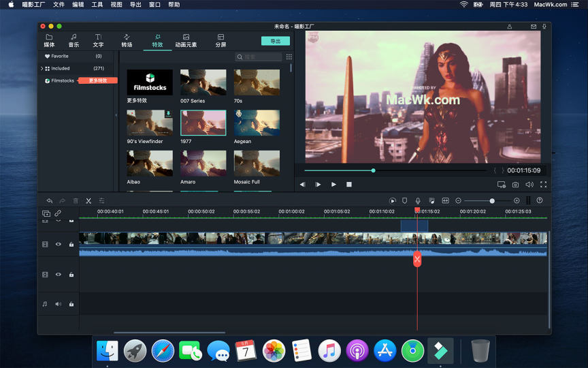Viewport: 588px width, 368px height.
Task: Adjust preview volume speaker icon
Action: [529, 185]
